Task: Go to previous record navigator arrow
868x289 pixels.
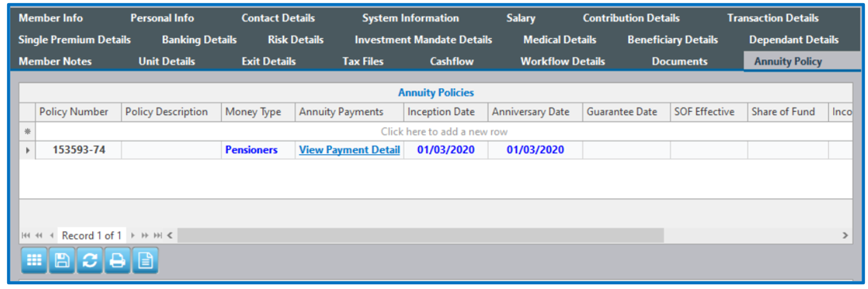Action: tap(52, 235)
